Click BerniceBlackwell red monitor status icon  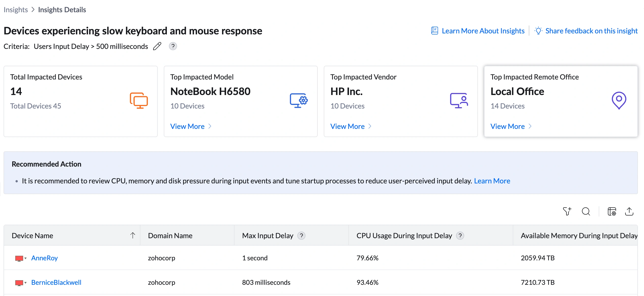click(x=19, y=283)
